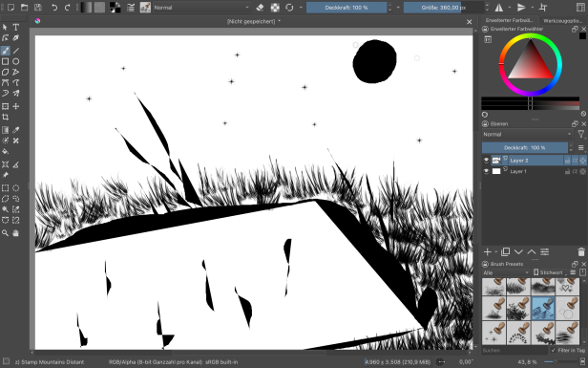Expand the vertical mirror options arrow
Image resolution: width=588 pixels, height=368 pixels.
pyautogui.click(x=532, y=7)
